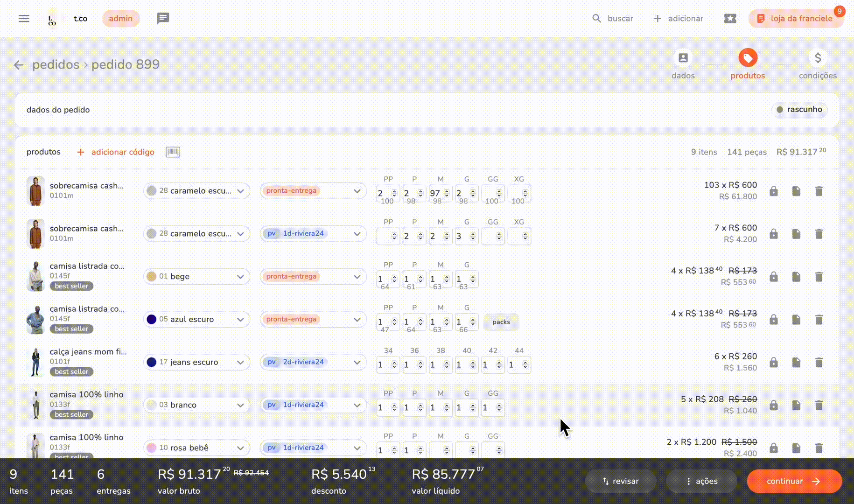The width and height of the screenshot is (854, 504).
Task: Click the M size quantity field showing 97
Action: pyautogui.click(x=436, y=193)
